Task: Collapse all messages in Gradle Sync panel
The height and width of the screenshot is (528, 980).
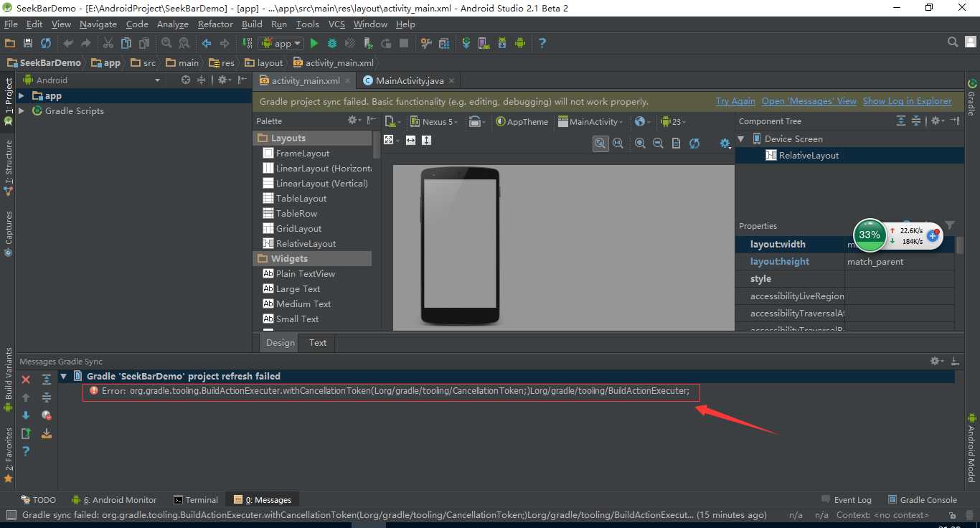Action: (x=47, y=397)
